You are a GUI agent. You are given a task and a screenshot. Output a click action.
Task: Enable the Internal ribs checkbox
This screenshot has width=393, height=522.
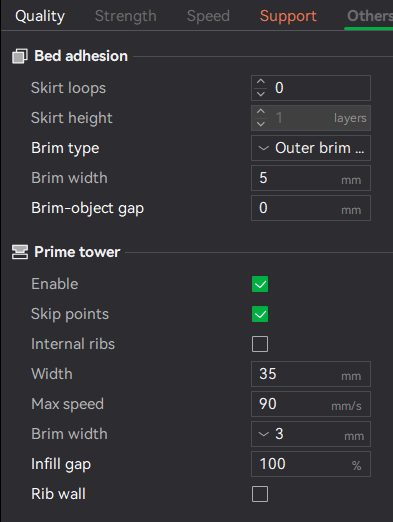(x=260, y=344)
